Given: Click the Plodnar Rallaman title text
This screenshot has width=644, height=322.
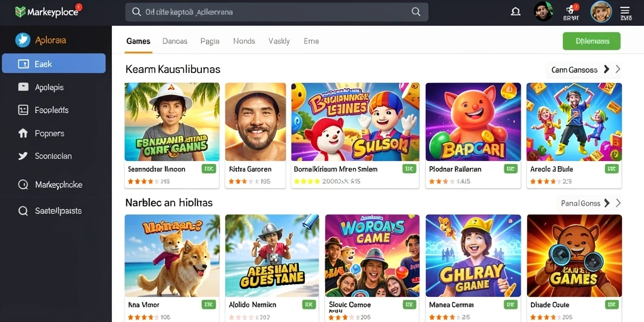Looking at the screenshot, I should pyautogui.click(x=455, y=169).
